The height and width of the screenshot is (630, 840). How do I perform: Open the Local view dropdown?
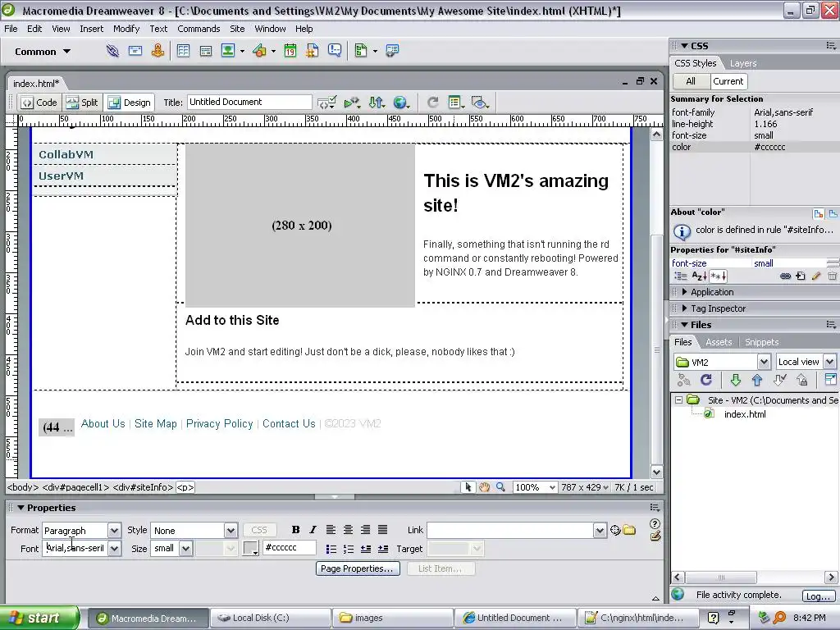829,362
